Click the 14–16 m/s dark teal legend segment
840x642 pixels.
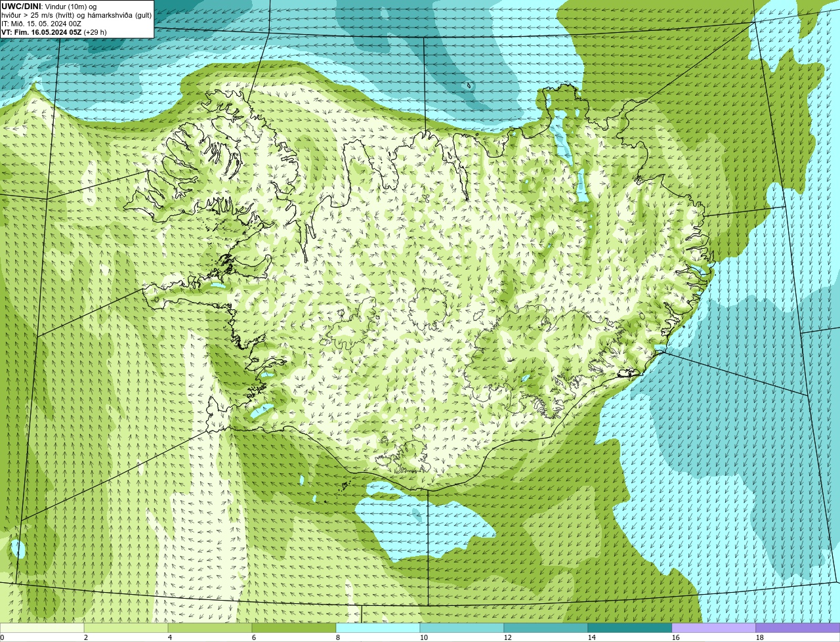click(x=630, y=628)
